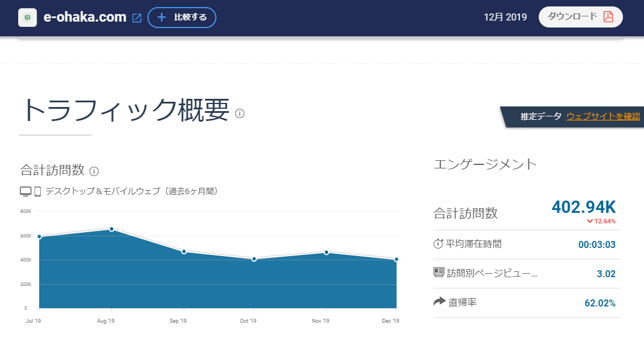The height and width of the screenshot is (362, 644).
Task: Click the 00:03:03 average duration value
Action: (597, 244)
